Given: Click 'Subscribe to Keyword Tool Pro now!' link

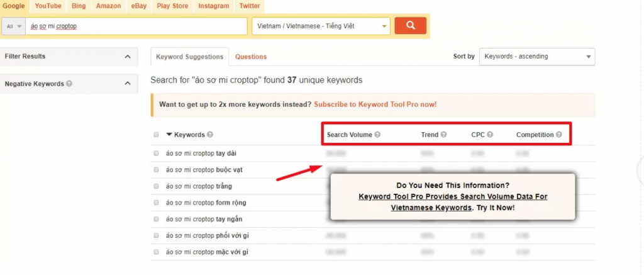Looking at the screenshot, I should pyautogui.click(x=375, y=104).
